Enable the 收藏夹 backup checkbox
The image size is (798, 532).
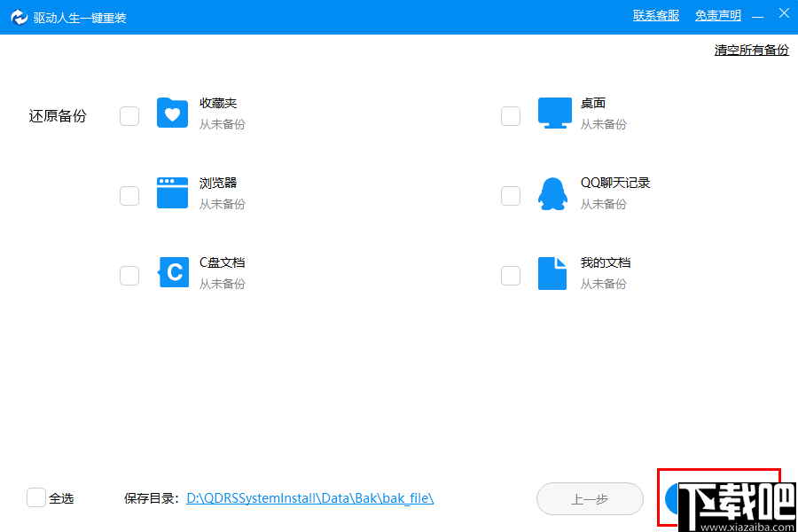129,115
